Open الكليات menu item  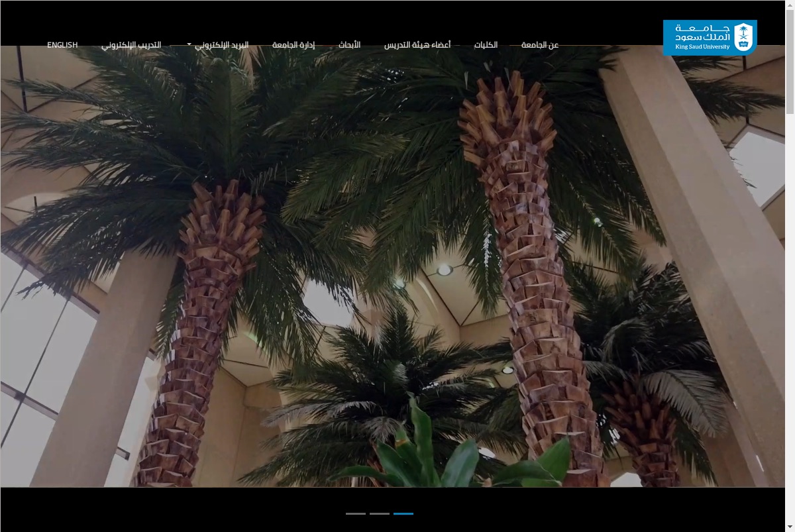[486, 45]
